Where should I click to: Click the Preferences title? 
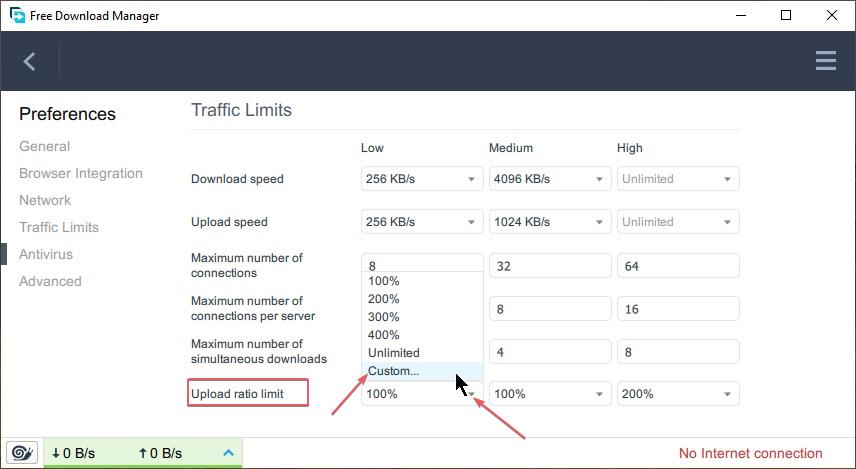tap(67, 114)
